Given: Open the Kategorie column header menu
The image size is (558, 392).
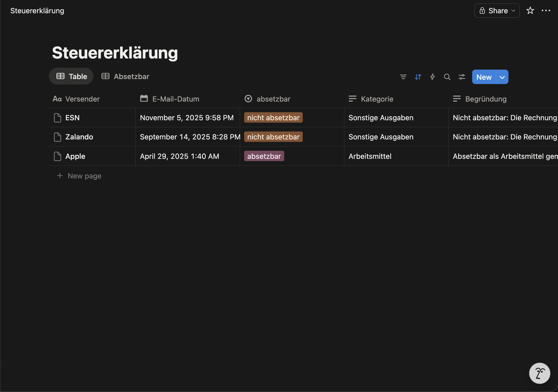Looking at the screenshot, I should [377, 99].
